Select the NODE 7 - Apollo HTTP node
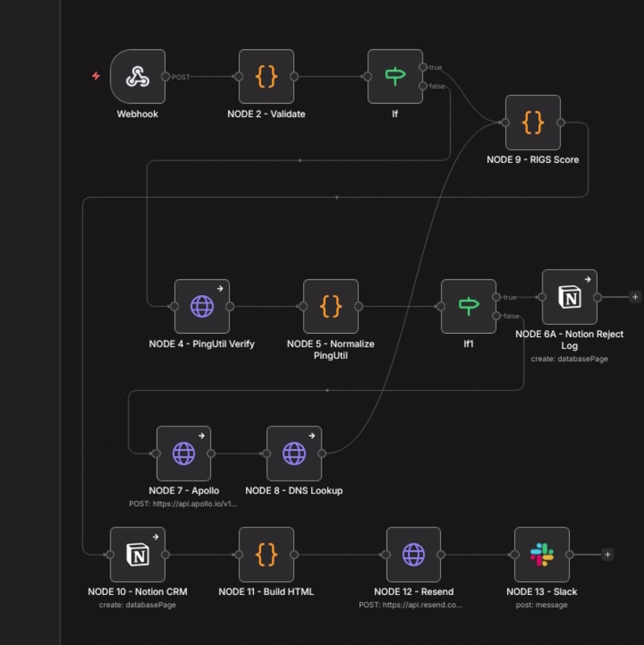 click(184, 453)
